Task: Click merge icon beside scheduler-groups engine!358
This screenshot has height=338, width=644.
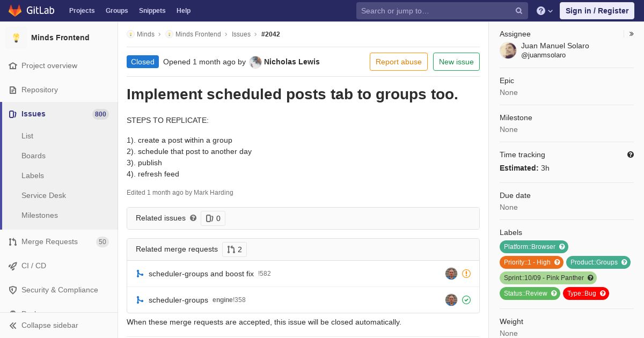Action: [x=140, y=300]
